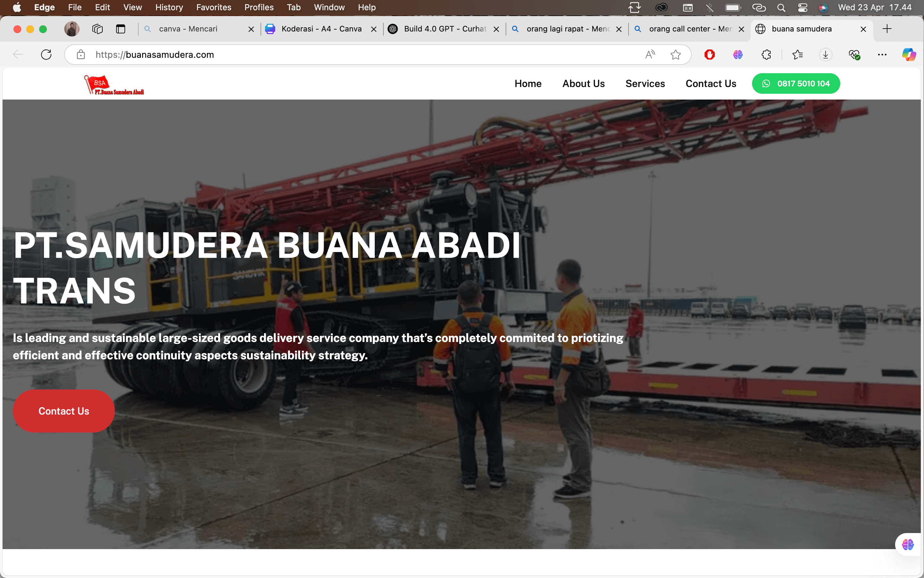924x578 pixels.
Task: Open the Apple menu
Action: pos(17,7)
